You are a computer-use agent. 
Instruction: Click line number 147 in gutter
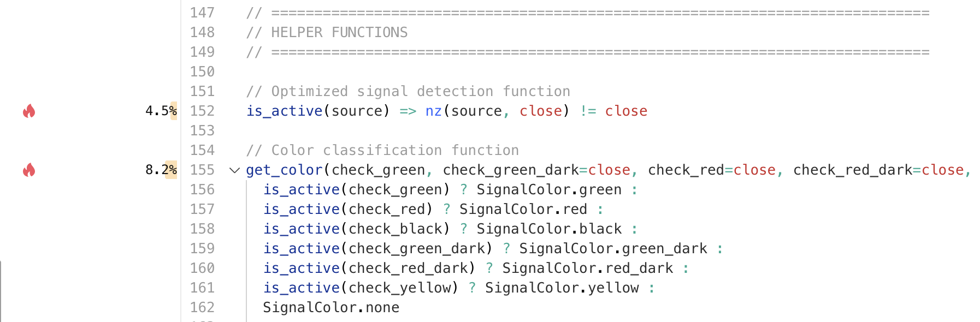[202, 13]
